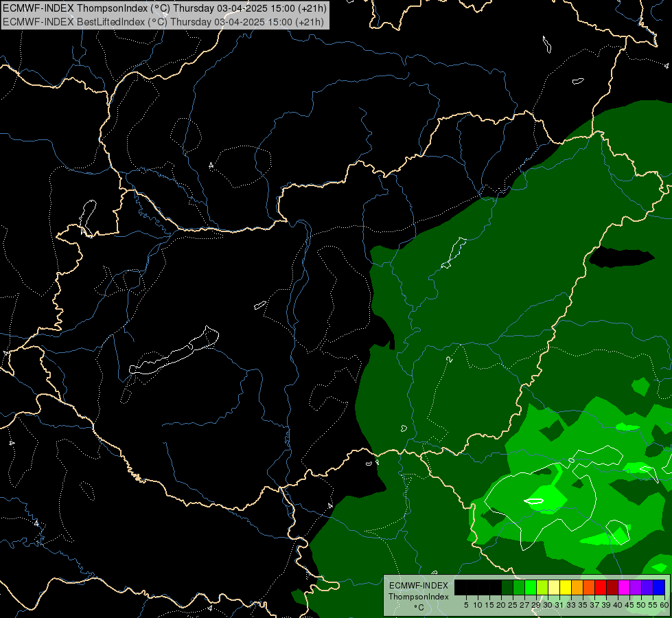Click the legend title 'ThompsonIndex'
This screenshot has height=618, width=672.
[419, 597]
